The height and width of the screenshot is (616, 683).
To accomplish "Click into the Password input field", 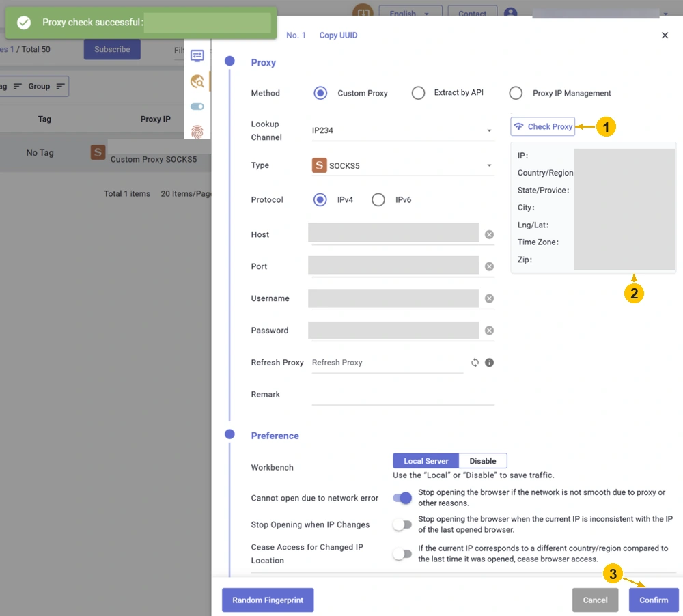I will click(x=393, y=331).
